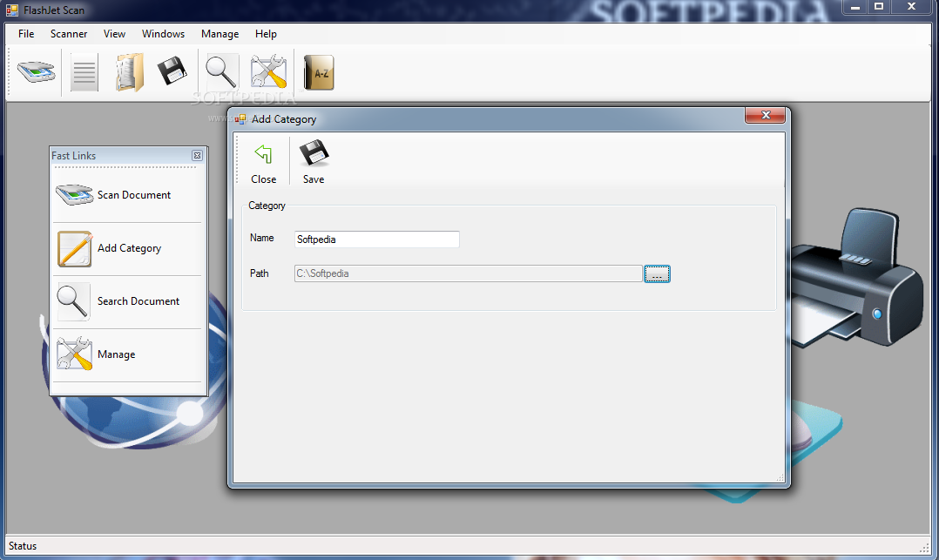The height and width of the screenshot is (560, 939).
Task: Open the Help menu
Action: 266,34
